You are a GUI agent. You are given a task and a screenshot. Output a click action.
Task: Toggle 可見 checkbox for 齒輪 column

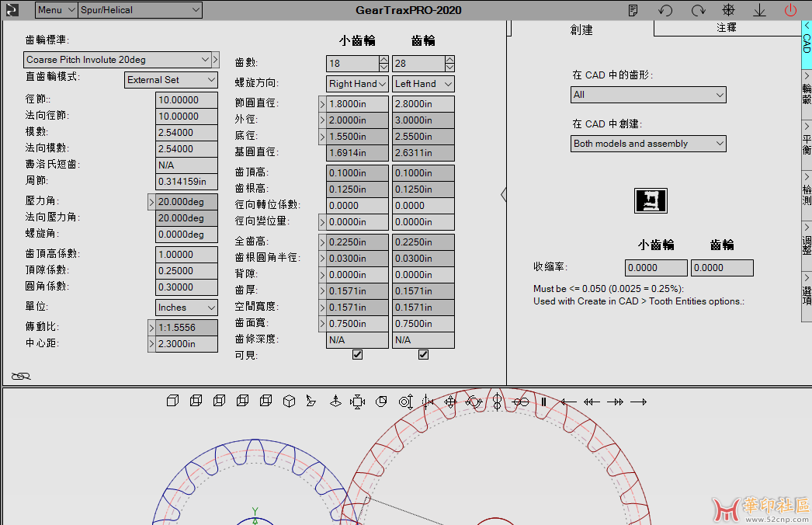[x=423, y=354]
